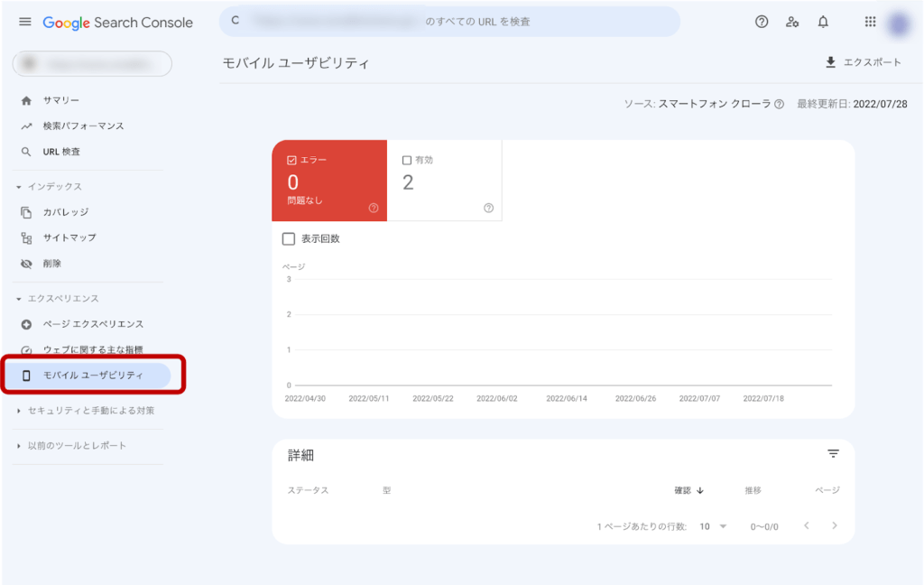This screenshot has height=585, width=924.
Task: Click the Google Search Console logo
Action: pyautogui.click(x=117, y=23)
